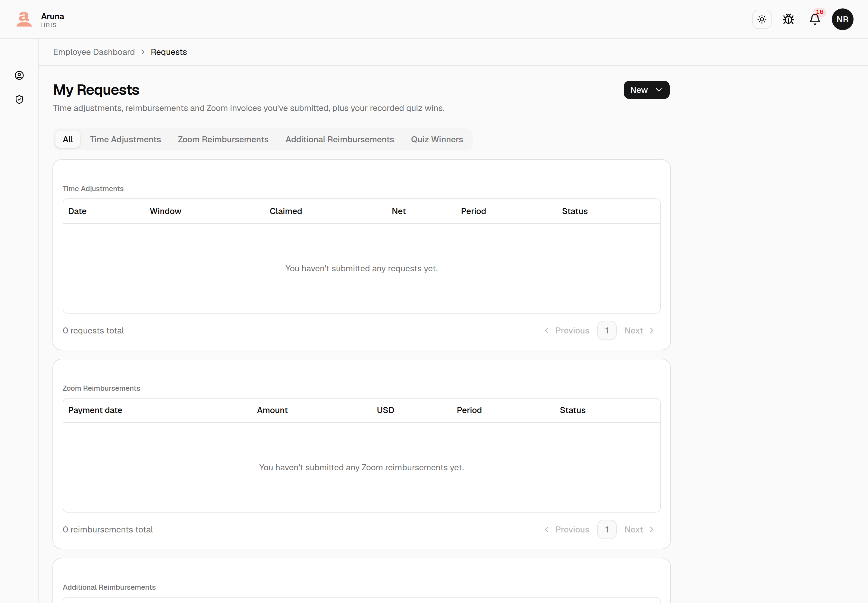
Task: Click the '0 reimbursements total' text
Action: click(x=108, y=529)
